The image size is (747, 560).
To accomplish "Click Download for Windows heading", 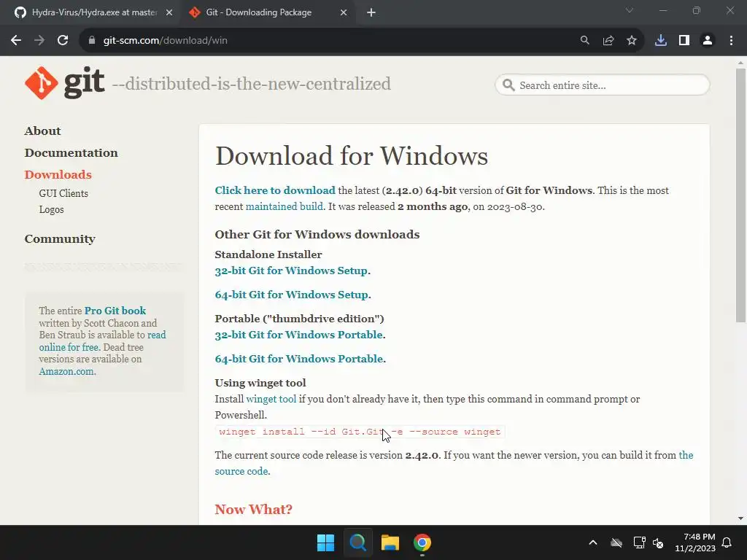I will click(x=352, y=156).
